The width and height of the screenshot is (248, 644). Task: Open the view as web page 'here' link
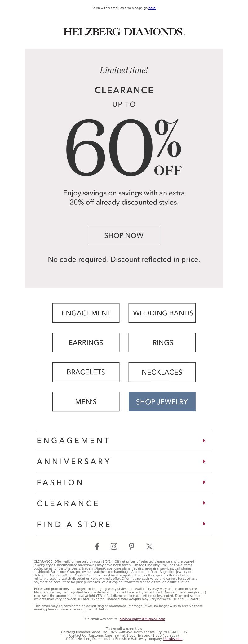coord(152,8)
